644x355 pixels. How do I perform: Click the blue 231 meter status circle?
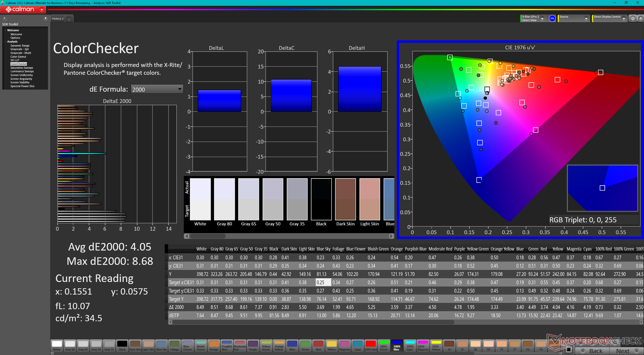coord(552,18)
